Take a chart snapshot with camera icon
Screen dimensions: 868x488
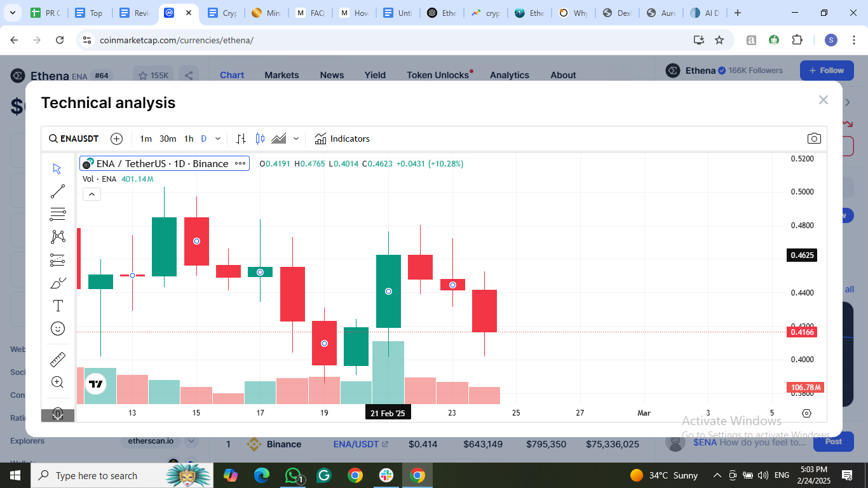coord(814,139)
